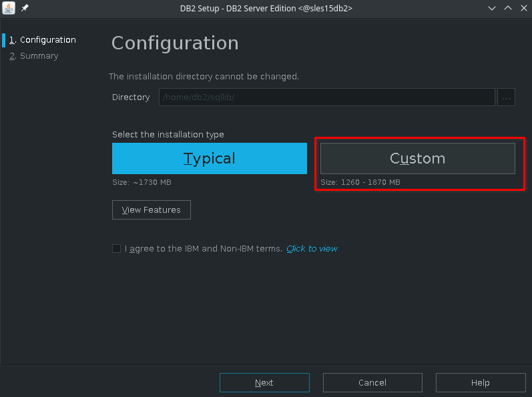
Task: Check the IBM terms agreement checkbox
Action: (116, 248)
